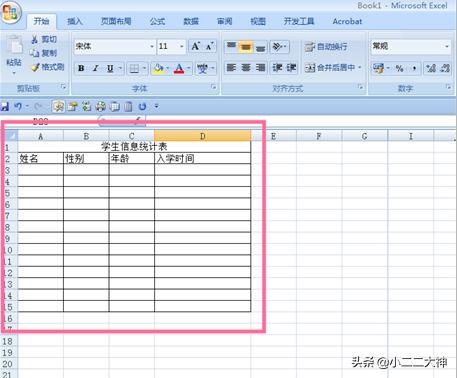Click the select-all corner box
The width and height of the screenshot is (457, 378).
[10, 136]
